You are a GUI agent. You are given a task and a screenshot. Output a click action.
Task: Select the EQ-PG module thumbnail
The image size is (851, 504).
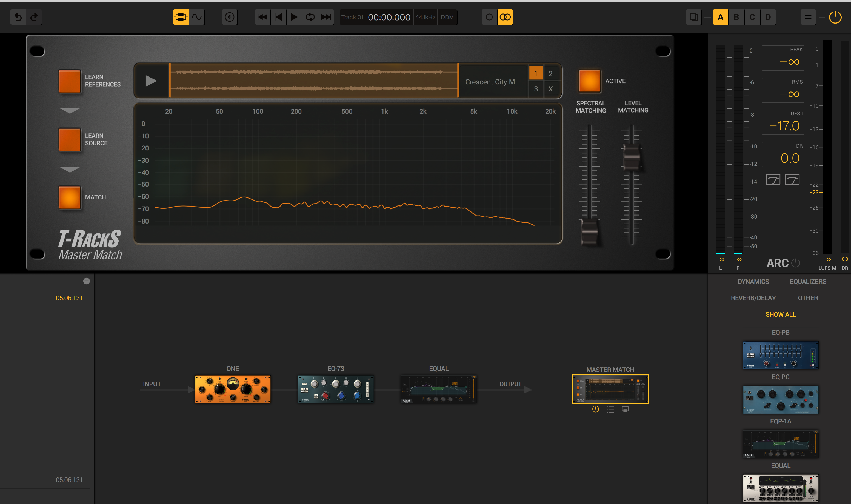781,400
